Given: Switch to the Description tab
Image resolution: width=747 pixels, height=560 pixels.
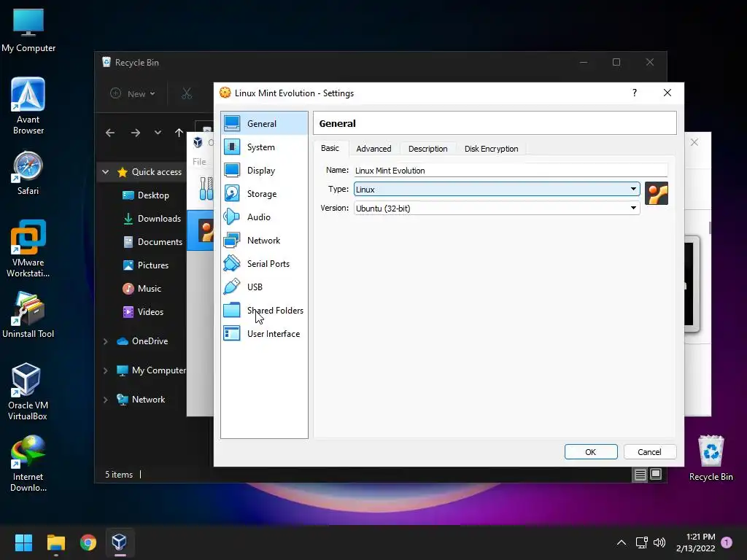Looking at the screenshot, I should point(427,149).
